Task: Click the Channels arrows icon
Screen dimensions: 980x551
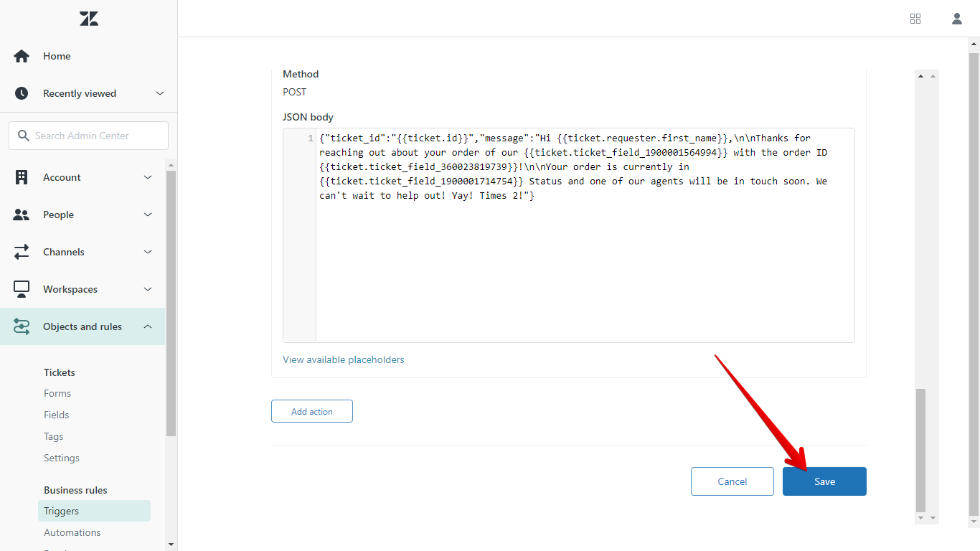Action: click(x=22, y=252)
